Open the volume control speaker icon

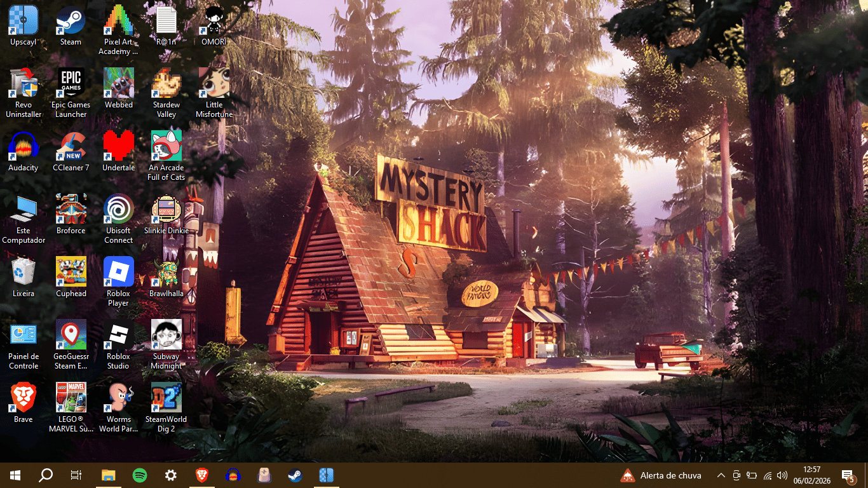tap(782, 475)
